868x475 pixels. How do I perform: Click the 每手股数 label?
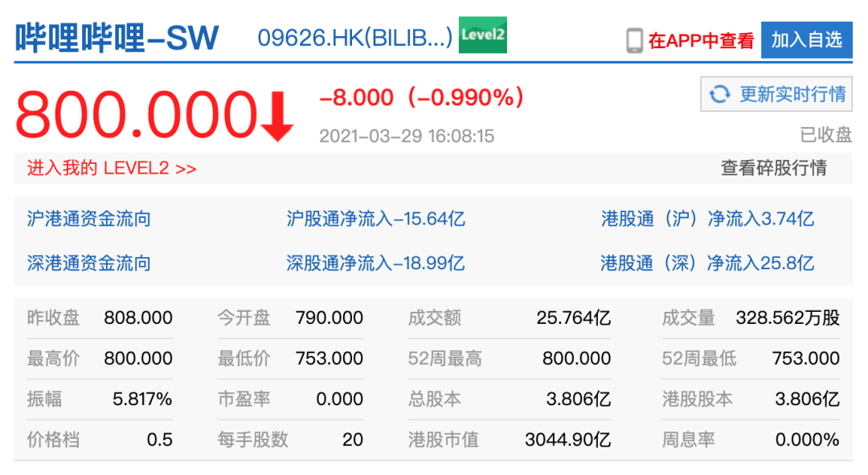click(253, 440)
